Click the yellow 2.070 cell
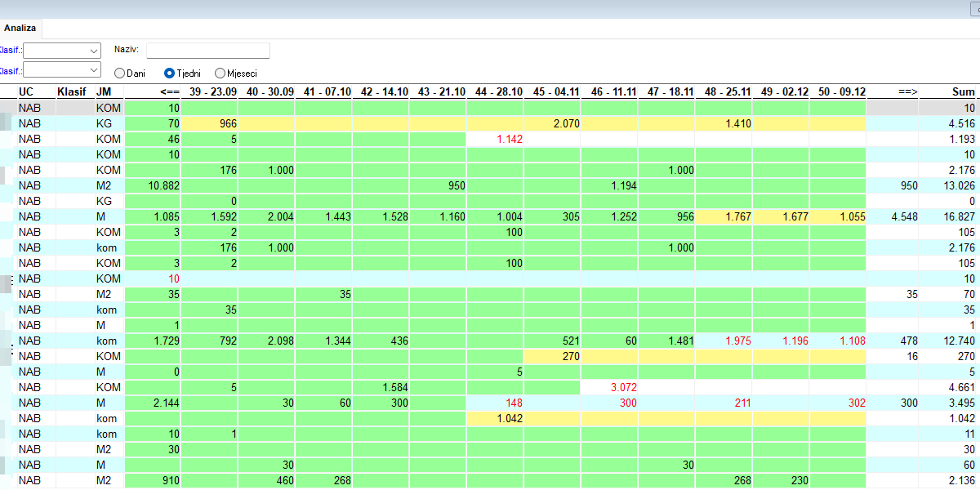 point(552,123)
